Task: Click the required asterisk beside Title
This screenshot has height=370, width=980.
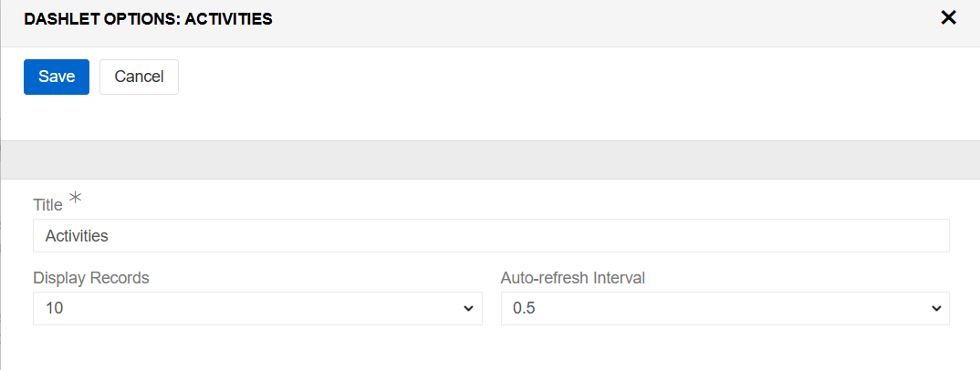Action: click(75, 198)
